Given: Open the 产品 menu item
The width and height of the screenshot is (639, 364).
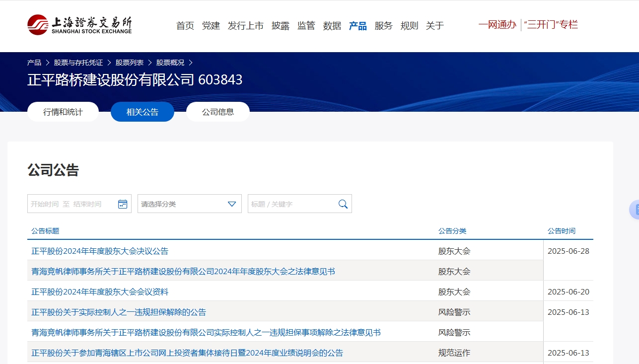Looking at the screenshot, I should point(358,26).
